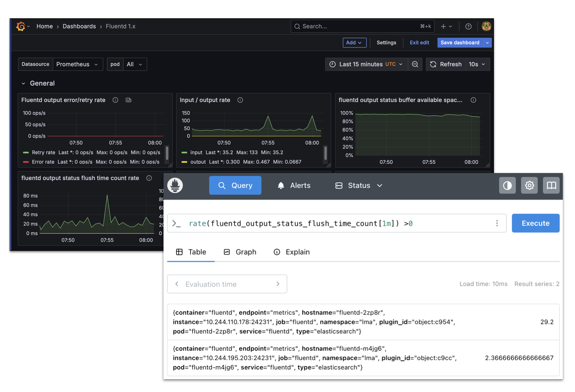
Task: Open Prometheus documentation book icon
Action: (x=551, y=185)
